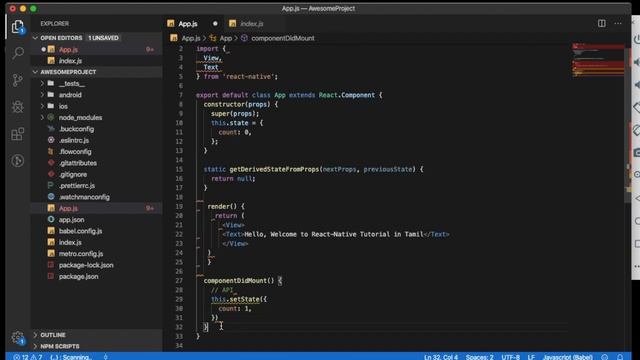Open the package.json file

[97, 277]
